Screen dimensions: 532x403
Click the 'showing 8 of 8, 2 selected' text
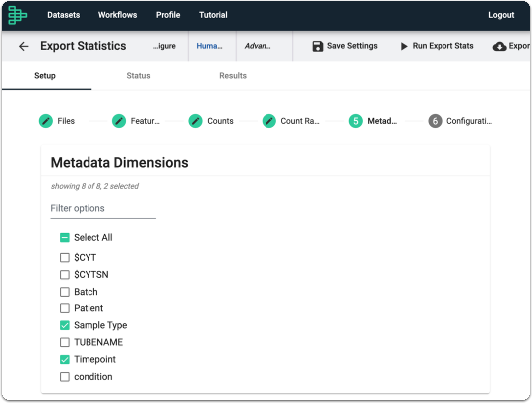tap(95, 186)
